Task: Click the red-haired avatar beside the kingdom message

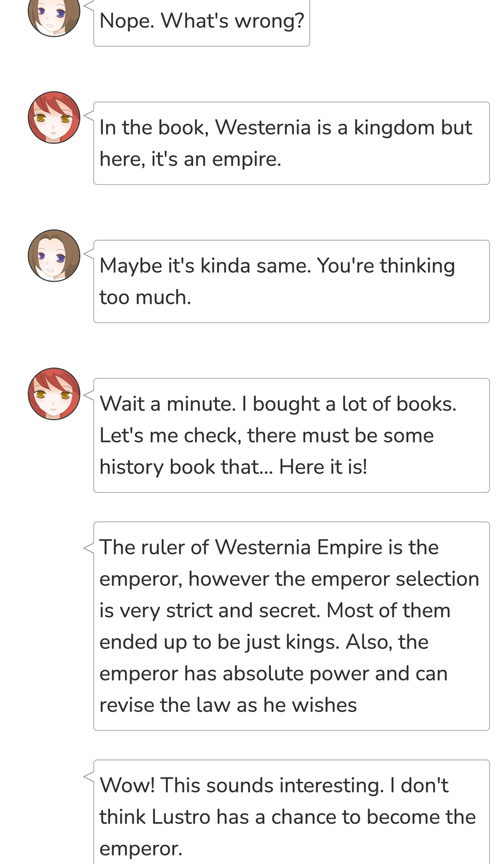Action: pyautogui.click(x=54, y=118)
